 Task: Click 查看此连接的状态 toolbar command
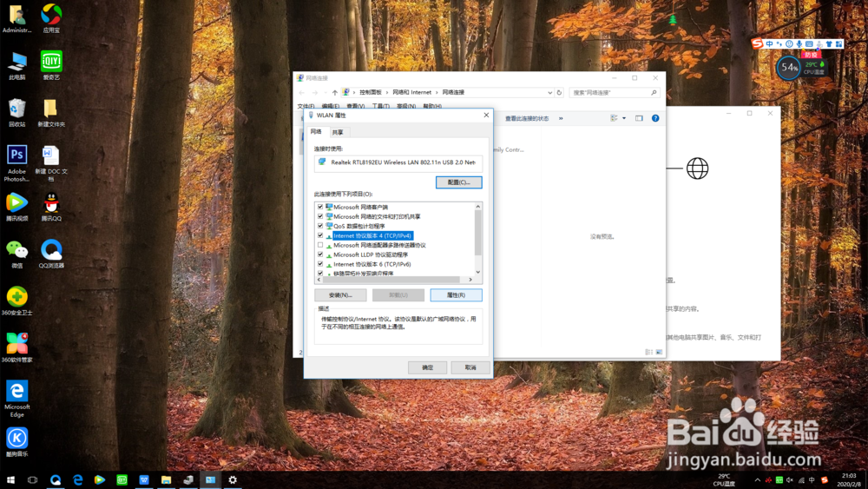[x=527, y=118]
